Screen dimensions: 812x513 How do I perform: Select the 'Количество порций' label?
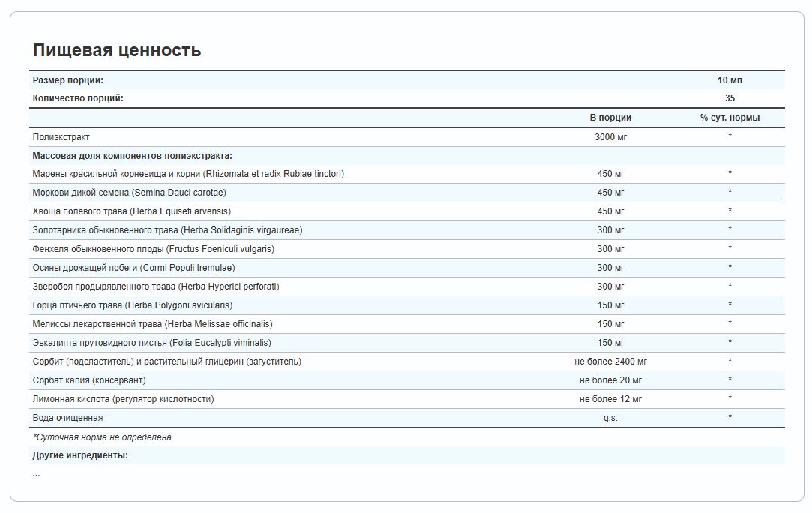(78, 98)
